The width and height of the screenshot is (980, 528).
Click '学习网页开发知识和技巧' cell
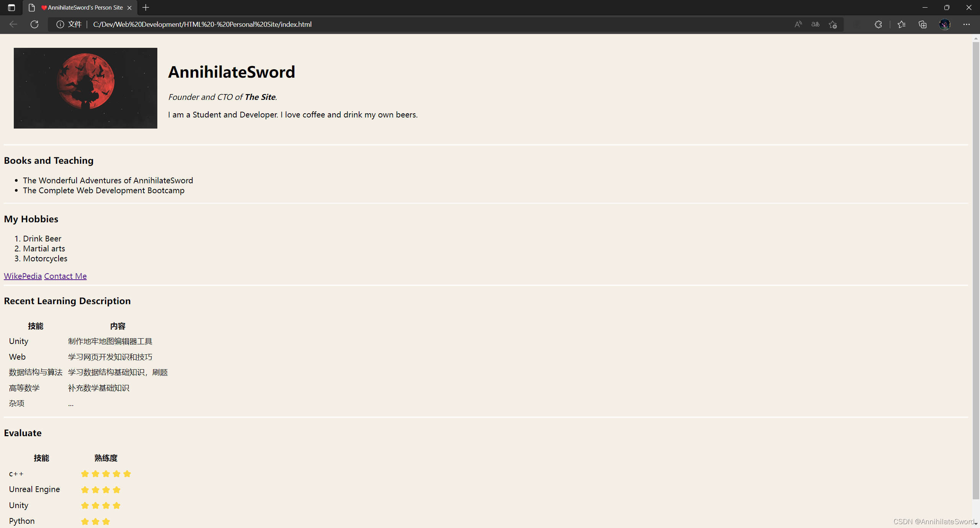tap(110, 357)
